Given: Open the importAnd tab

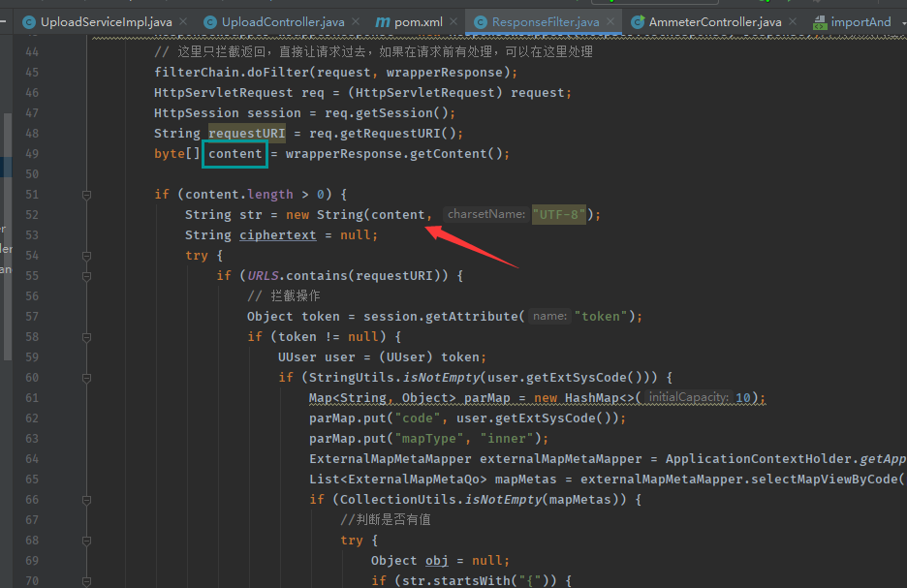Looking at the screenshot, I should tap(860, 22).
